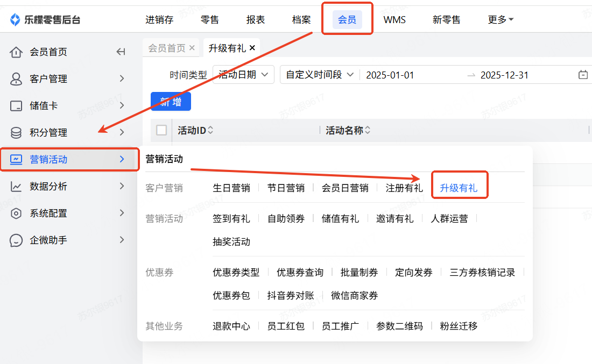Open the calendar icon in date range
This screenshot has width=592, height=364.
(x=583, y=75)
